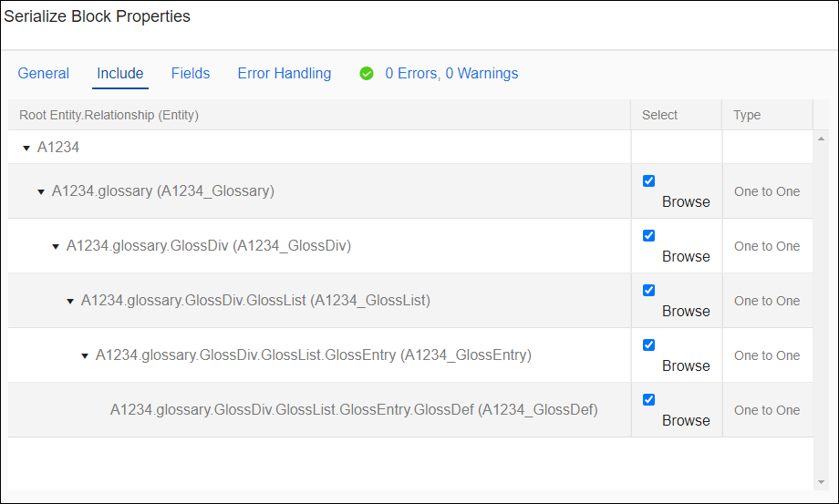Select the A1234.glossary.GlossDiv.GlossList.GlossEntry.GlossDef tree item
Screen dimensions: 839x504
point(354,410)
